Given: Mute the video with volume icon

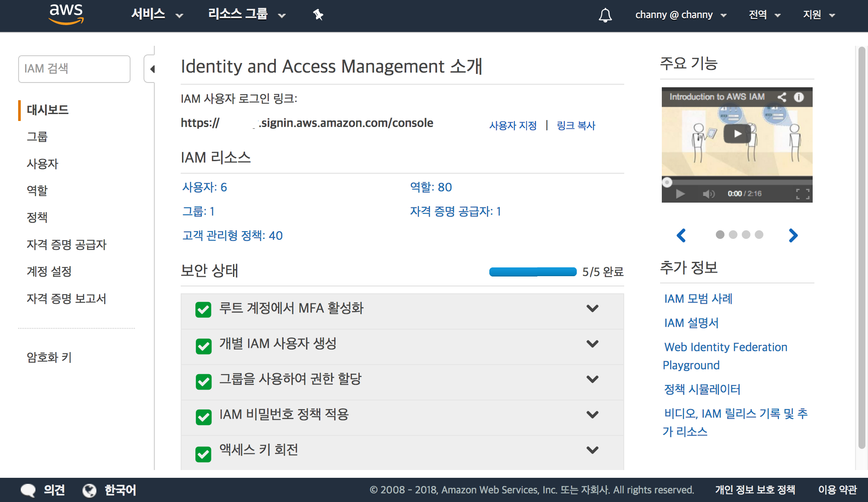Looking at the screenshot, I should 708,194.
